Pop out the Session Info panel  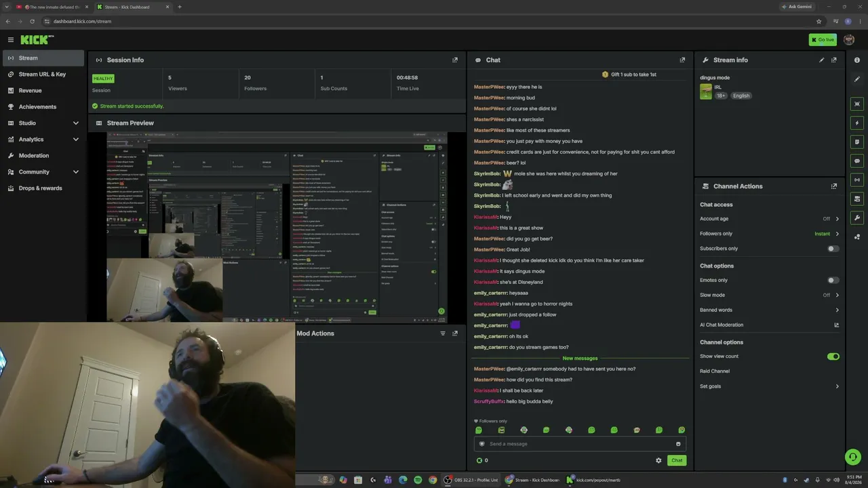[x=455, y=60]
